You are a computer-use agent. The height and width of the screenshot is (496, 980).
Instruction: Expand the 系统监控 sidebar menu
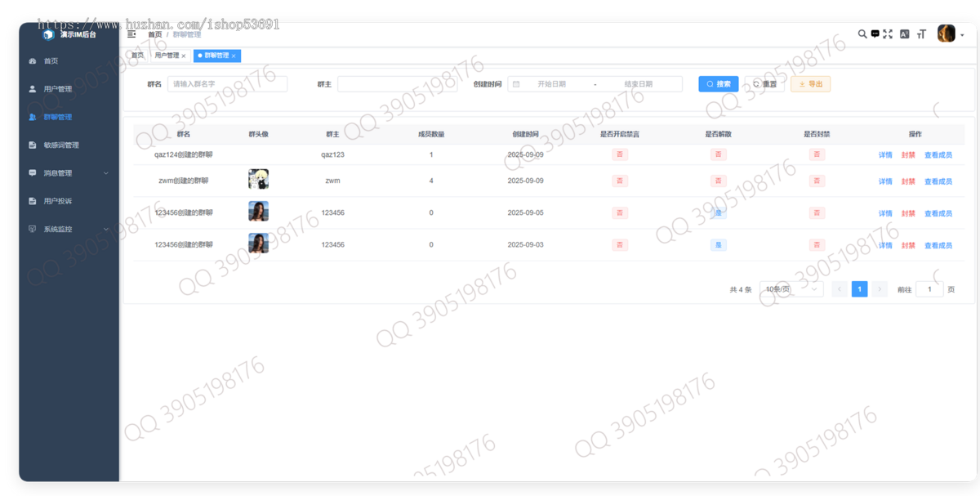click(x=70, y=230)
